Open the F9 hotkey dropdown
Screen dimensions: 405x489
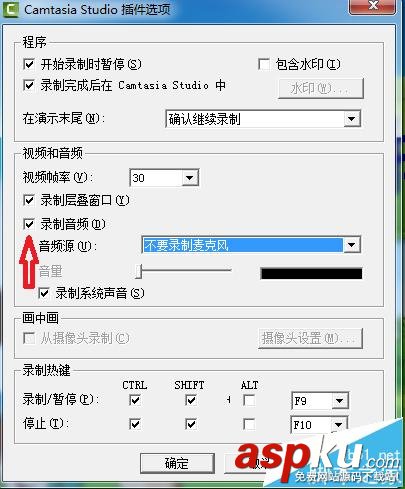pos(340,401)
